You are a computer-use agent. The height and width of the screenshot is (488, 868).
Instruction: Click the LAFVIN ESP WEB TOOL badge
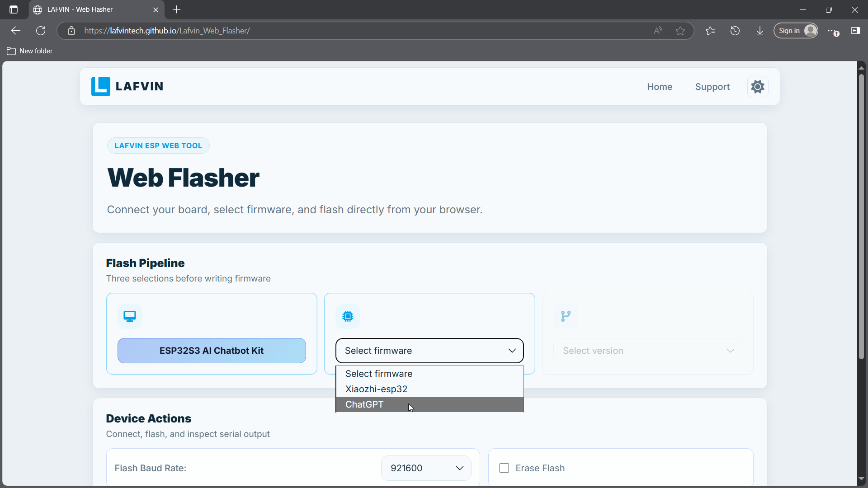coord(158,145)
